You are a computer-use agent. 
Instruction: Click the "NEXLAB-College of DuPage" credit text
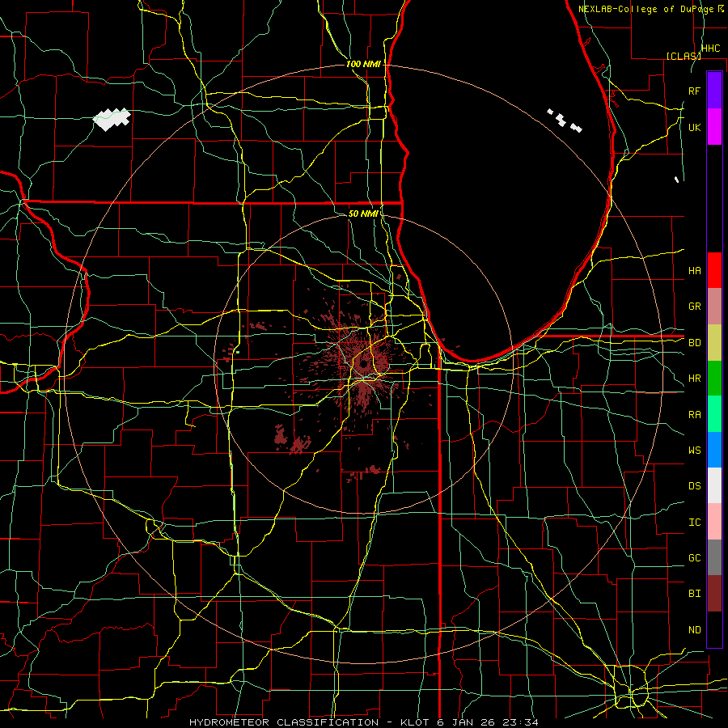point(646,9)
